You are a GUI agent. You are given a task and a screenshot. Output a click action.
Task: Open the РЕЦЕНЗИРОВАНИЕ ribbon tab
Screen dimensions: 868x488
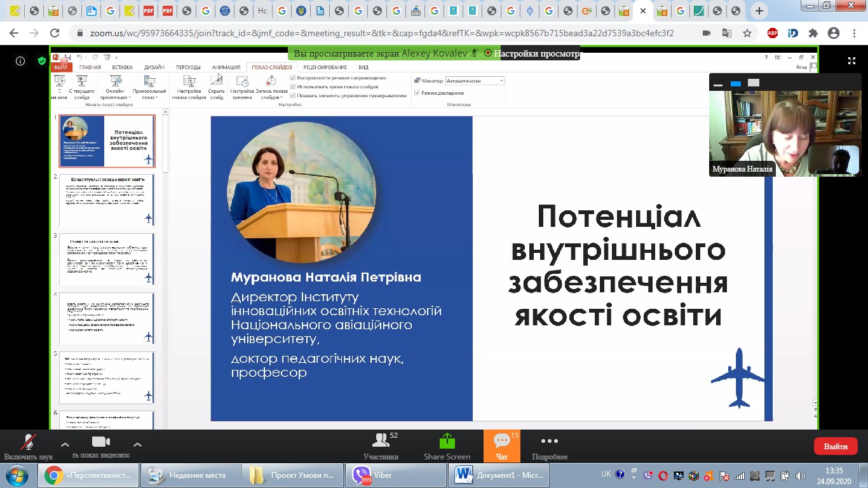click(x=325, y=67)
